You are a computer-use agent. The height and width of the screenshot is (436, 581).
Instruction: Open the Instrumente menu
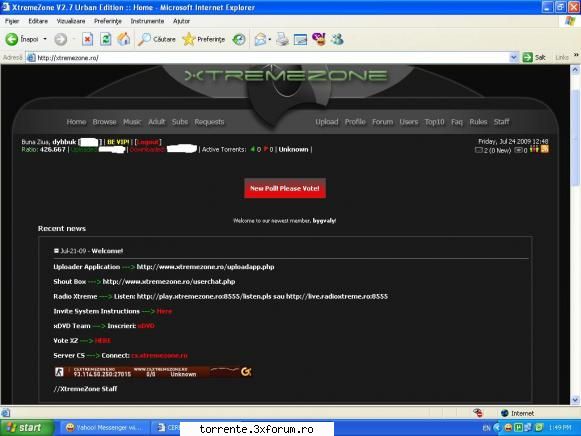[x=147, y=21]
